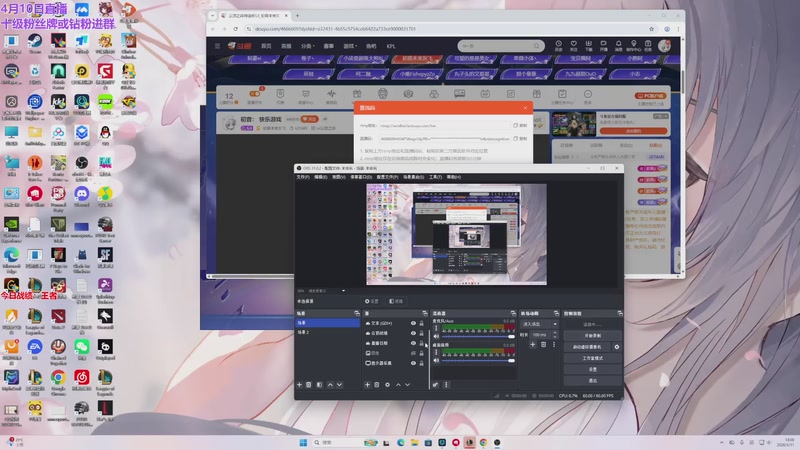Adjust 麦克风/Aux volume slider
Viewport: 800px width, 450px height.
478,336
